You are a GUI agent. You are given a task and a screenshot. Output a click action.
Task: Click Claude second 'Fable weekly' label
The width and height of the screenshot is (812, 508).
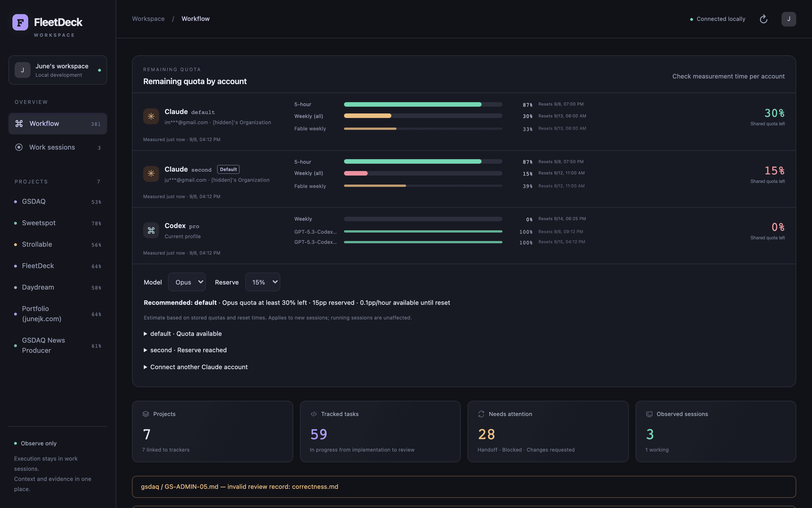click(x=310, y=186)
